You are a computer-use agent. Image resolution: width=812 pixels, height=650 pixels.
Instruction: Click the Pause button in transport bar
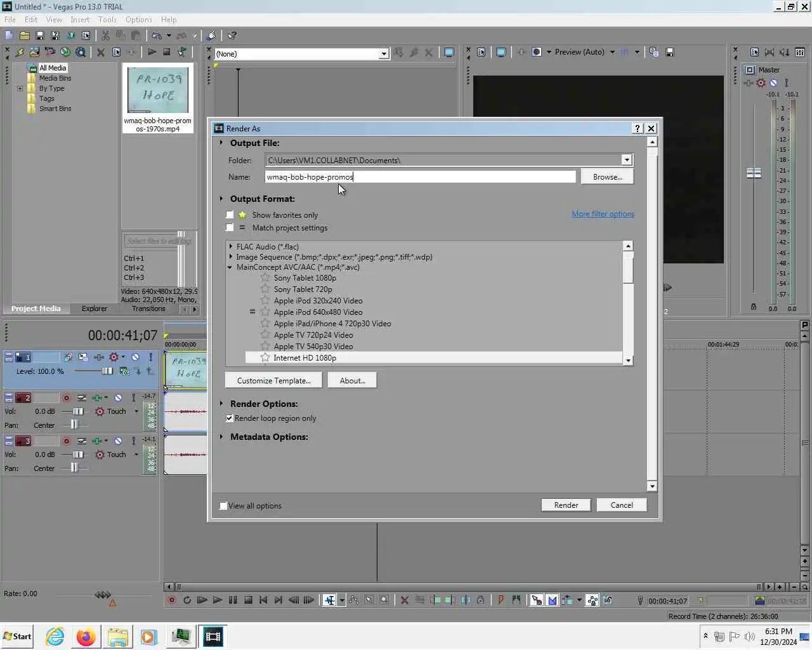click(x=233, y=600)
